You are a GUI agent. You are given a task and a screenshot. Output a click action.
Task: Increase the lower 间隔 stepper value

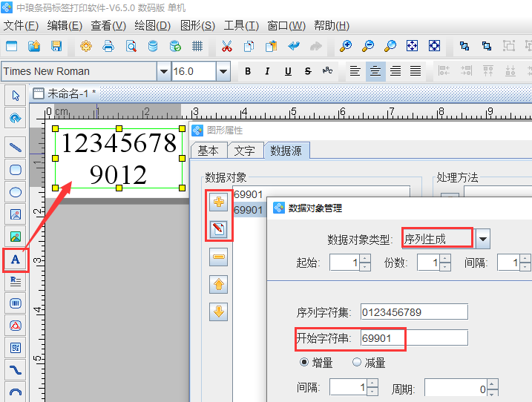click(x=372, y=383)
